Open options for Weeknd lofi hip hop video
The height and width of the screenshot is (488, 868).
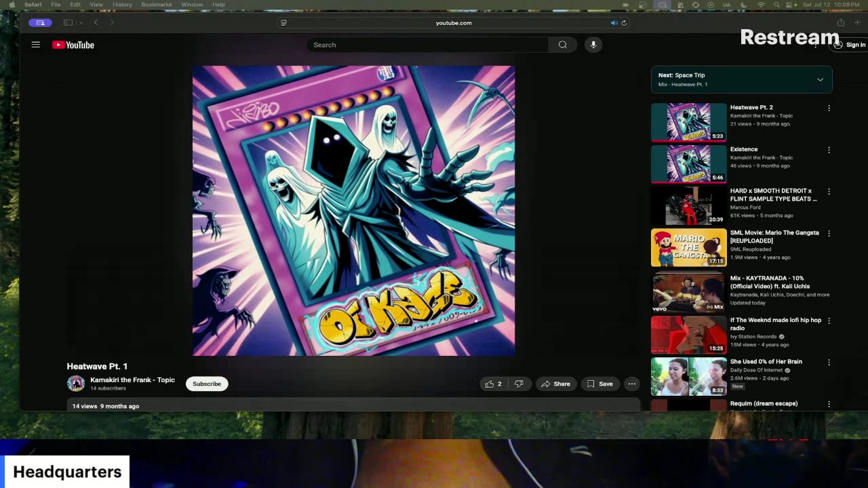[x=829, y=321]
